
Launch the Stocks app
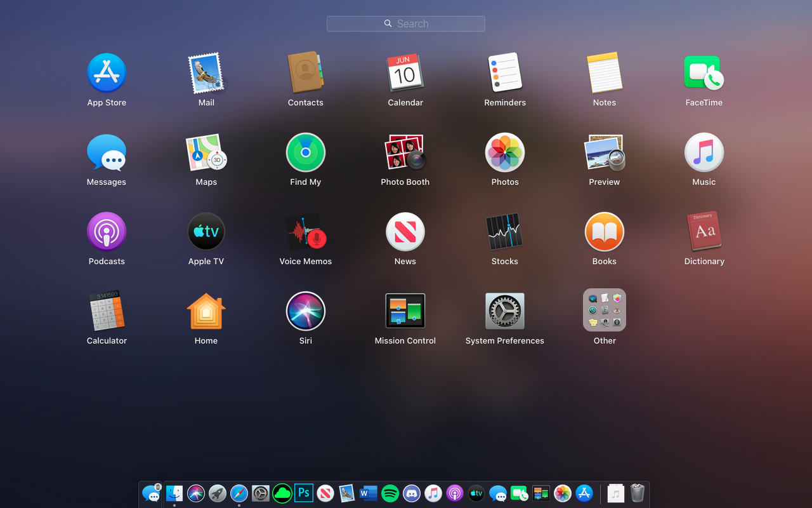[505, 232]
